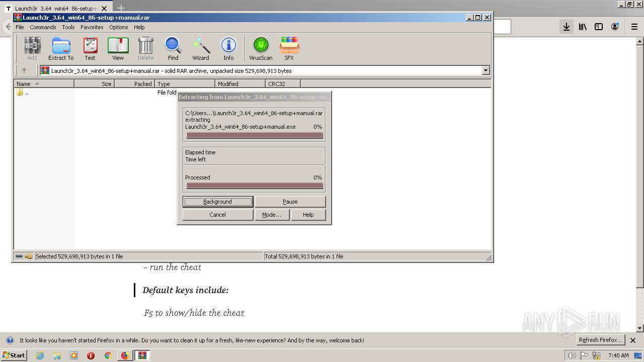
Task: Open the Help menu
Action: pos(139,27)
